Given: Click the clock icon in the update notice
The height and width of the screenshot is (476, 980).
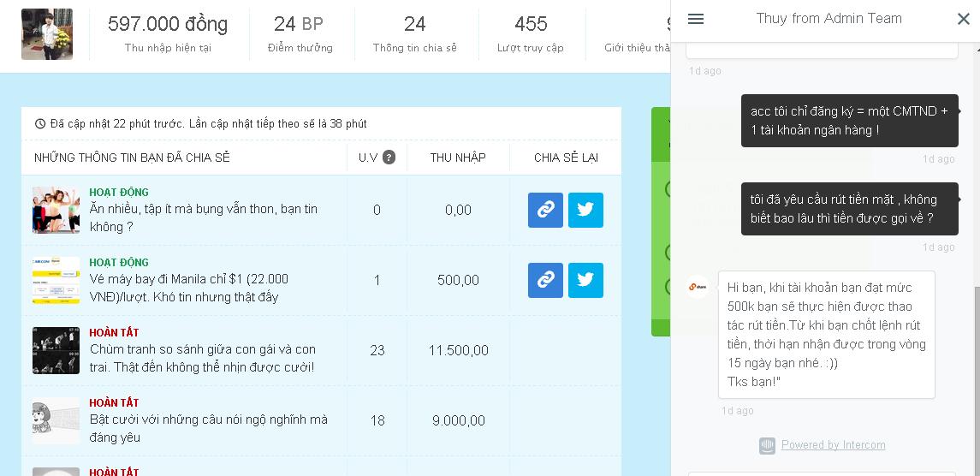Looking at the screenshot, I should (x=40, y=124).
